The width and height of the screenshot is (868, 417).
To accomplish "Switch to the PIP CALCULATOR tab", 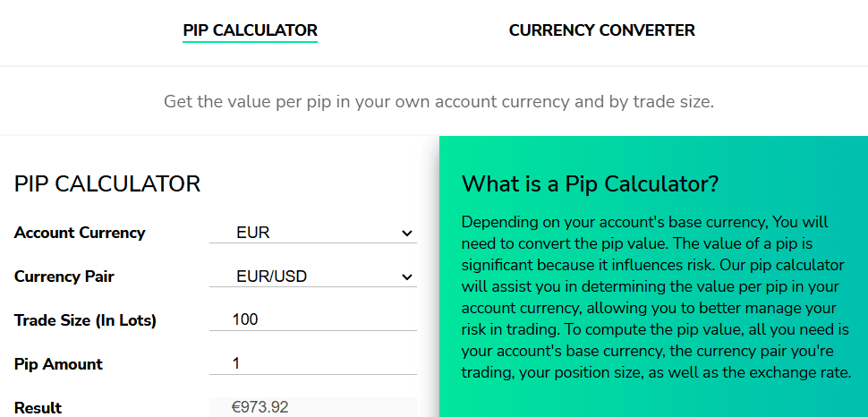I will click(250, 30).
